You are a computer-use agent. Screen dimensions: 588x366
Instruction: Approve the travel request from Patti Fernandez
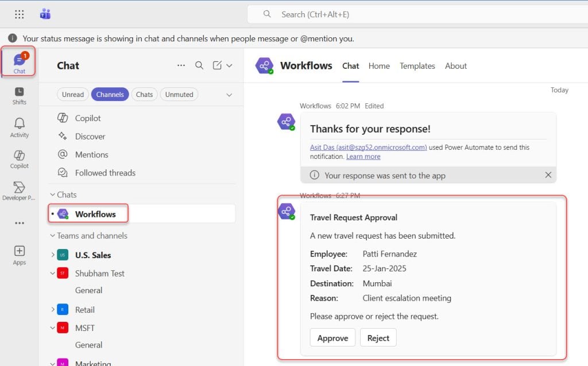pyautogui.click(x=332, y=337)
